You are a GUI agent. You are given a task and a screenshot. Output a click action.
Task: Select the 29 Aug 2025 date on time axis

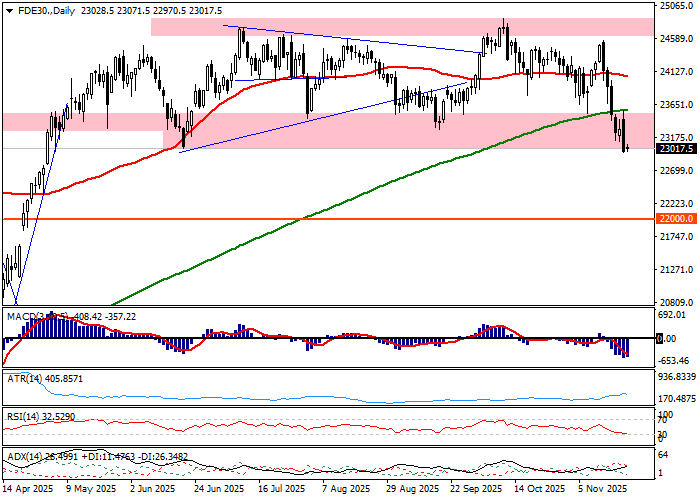(x=415, y=490)
